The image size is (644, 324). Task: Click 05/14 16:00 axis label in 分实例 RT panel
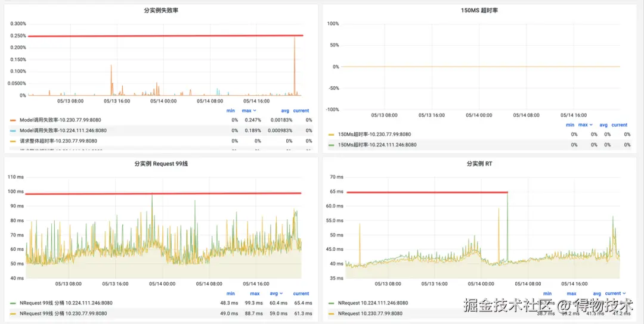(x=574, y=283)
